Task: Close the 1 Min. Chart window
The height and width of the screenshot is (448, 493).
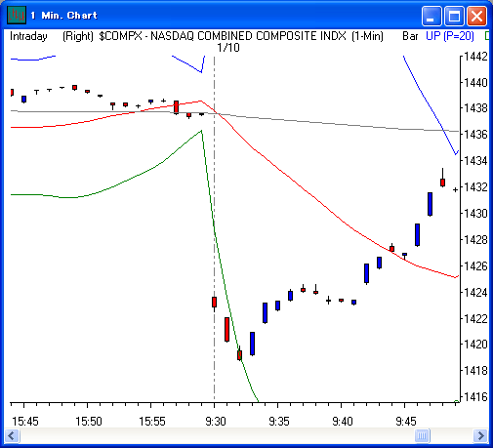Action: point(476,16)
